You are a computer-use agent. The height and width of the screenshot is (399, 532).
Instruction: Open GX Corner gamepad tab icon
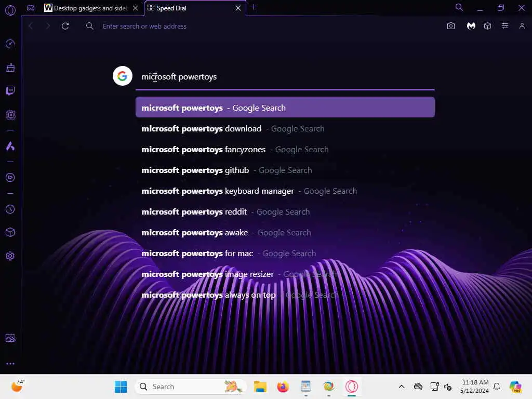pos(31,8)
